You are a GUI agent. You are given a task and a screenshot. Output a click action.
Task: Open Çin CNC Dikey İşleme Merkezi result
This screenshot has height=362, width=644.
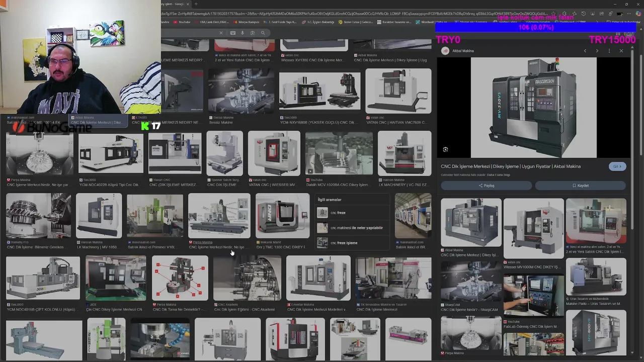tap(116, 278)
